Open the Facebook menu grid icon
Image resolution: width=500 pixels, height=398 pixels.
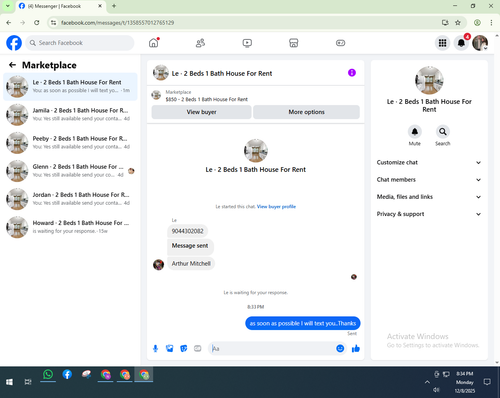[442, 43]
